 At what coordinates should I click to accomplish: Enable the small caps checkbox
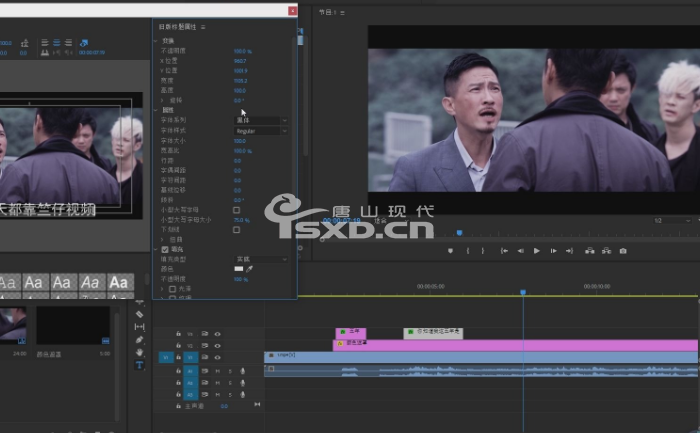click(237, 210)
